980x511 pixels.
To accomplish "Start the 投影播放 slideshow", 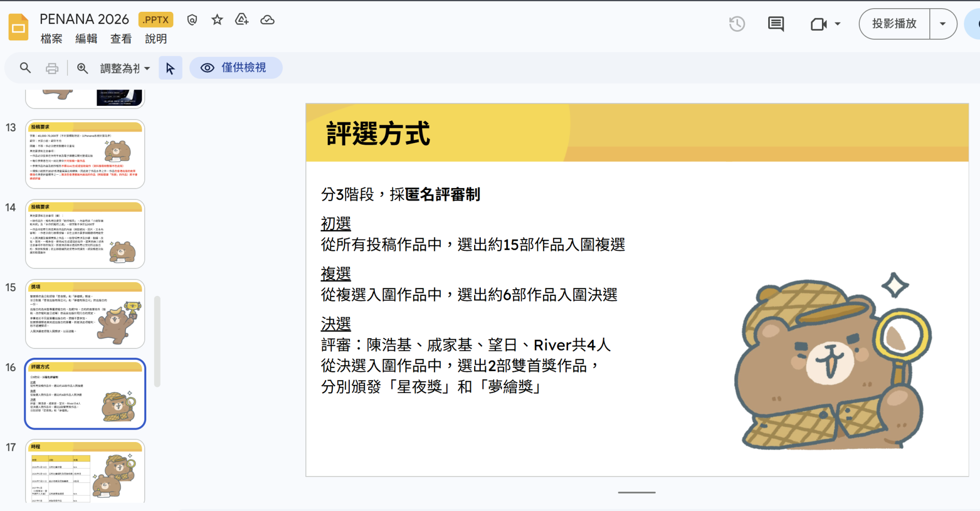I will click(894, 24).
